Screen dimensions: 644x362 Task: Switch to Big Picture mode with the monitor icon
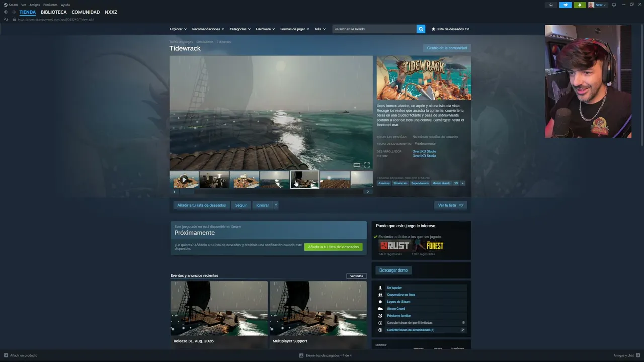614,5
